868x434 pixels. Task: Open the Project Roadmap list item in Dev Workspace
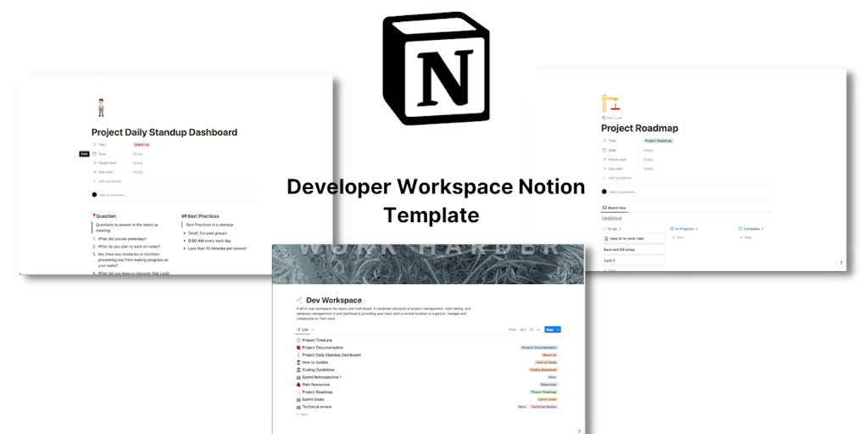317,392
